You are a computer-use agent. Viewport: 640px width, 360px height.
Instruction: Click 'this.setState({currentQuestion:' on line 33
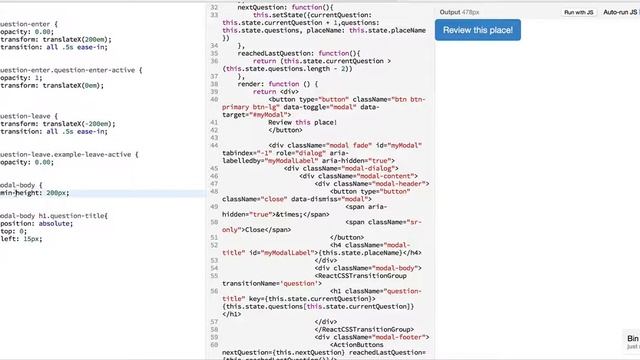[x=312, y=15]
